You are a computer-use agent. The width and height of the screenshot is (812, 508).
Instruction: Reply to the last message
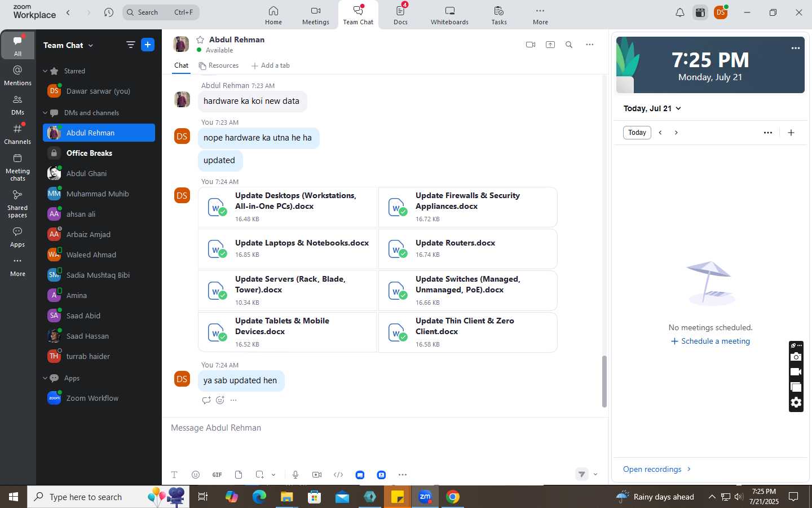click(206, 400)
